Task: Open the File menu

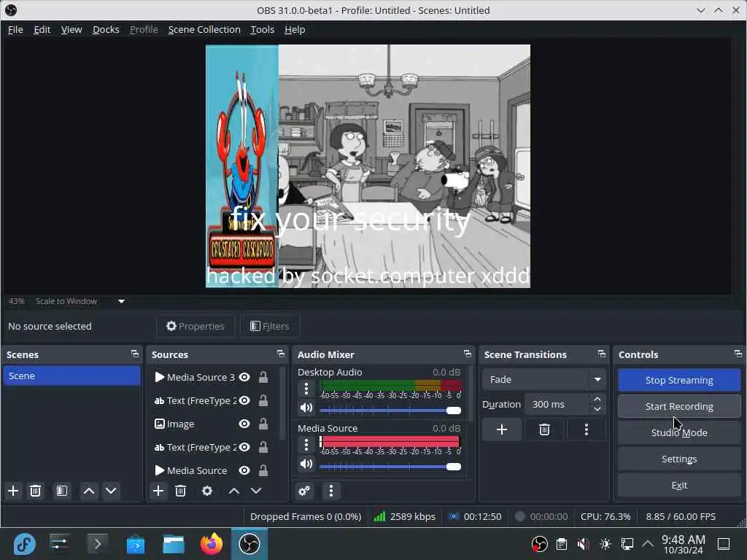Action: pyautogui.click(x=15, y=29)
